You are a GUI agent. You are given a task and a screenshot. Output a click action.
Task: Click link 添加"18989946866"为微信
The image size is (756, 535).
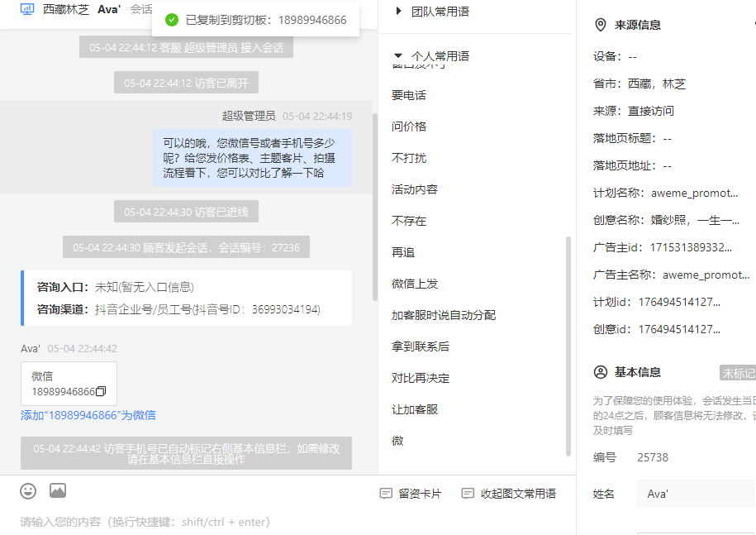tap(88, 415)
